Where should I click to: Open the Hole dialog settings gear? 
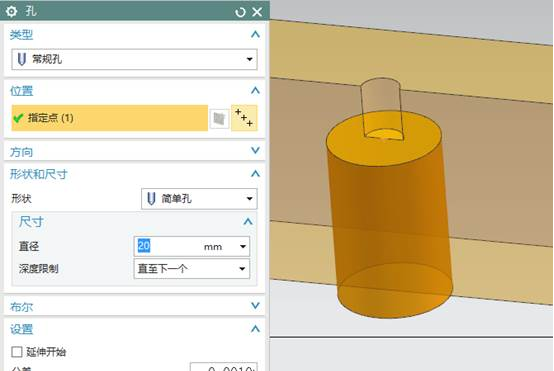click(x=11, y=11)
